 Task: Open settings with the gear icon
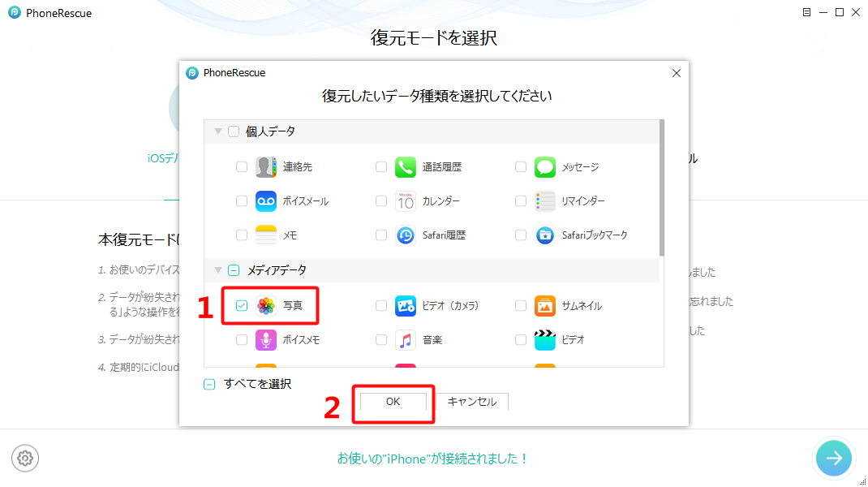[25, 459]
